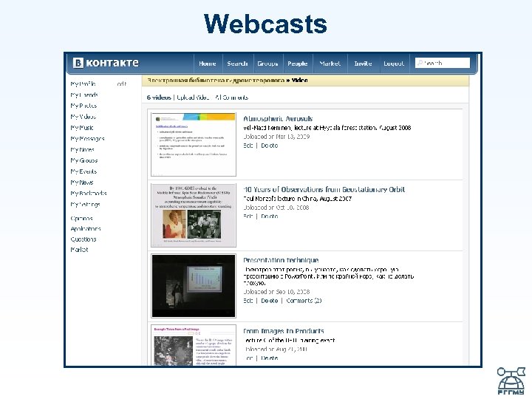This screenshot has height=399, width=532.
Task: Delete the Geostationary Orbit video
Action: point(270,216)
